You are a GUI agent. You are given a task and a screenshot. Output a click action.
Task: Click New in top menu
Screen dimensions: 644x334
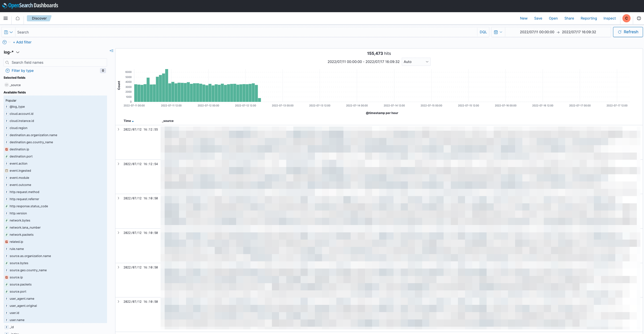click(x=524, y=18)
